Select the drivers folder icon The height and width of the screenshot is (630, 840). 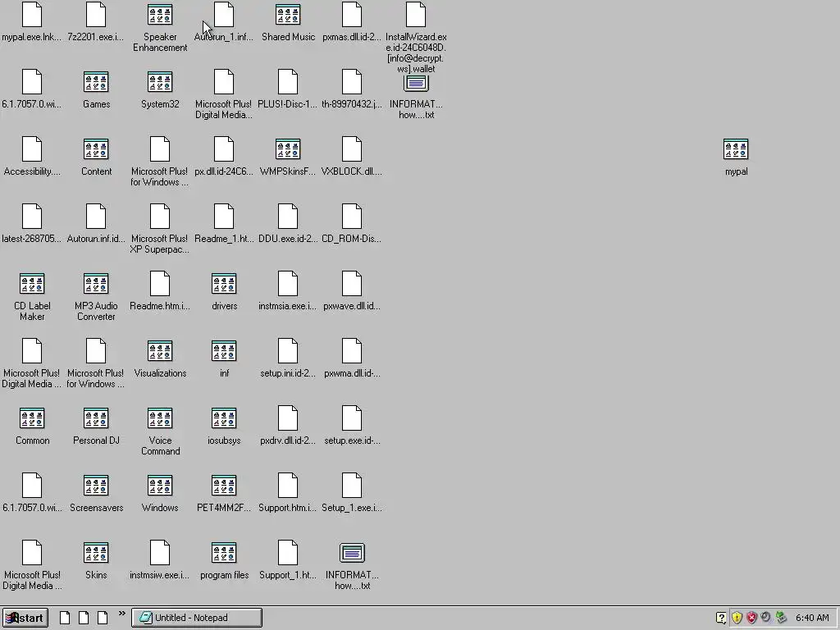pyautogui.click(x=224, y=283)
